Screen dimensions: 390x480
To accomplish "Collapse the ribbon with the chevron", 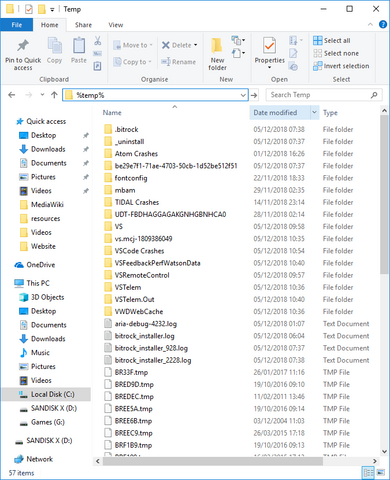I will pos(370,25).
